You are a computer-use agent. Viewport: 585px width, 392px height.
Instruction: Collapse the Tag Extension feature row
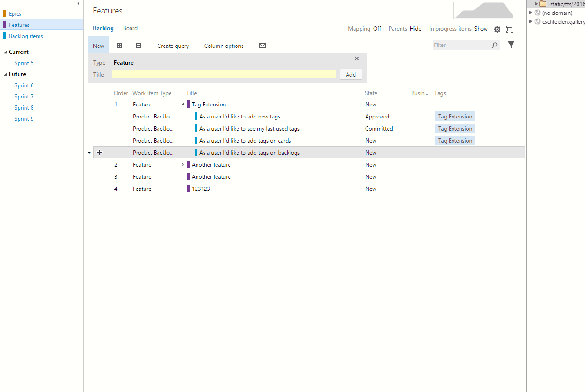pyautogui.click(x=183, y=104)
